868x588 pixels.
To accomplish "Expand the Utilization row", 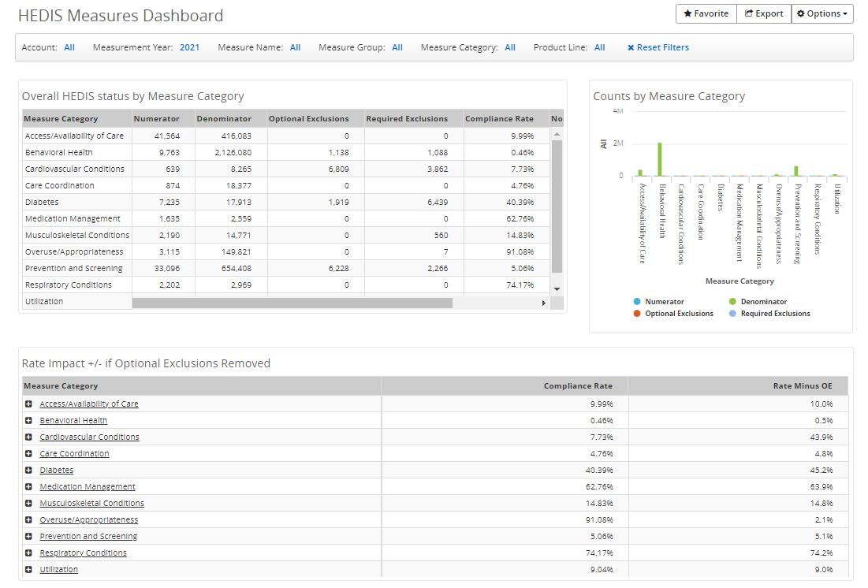I will [29, 569].
